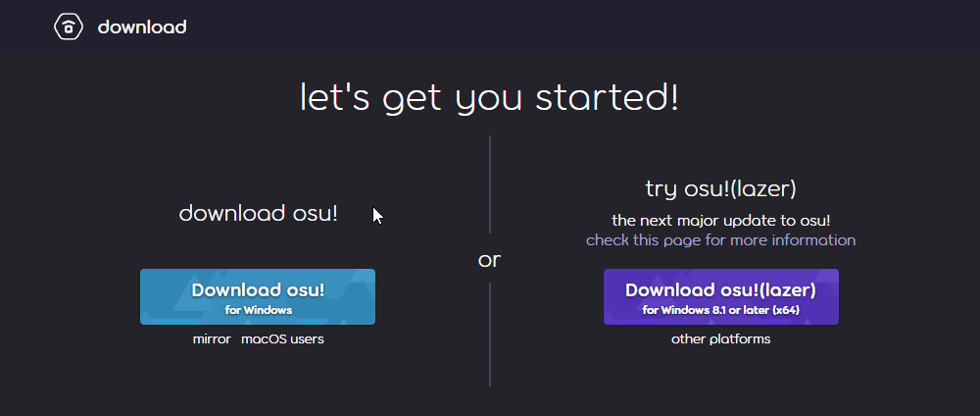Click the "download osu!" section heading
The width and height of the screenshot is (980, 416).
pos(258,213)
